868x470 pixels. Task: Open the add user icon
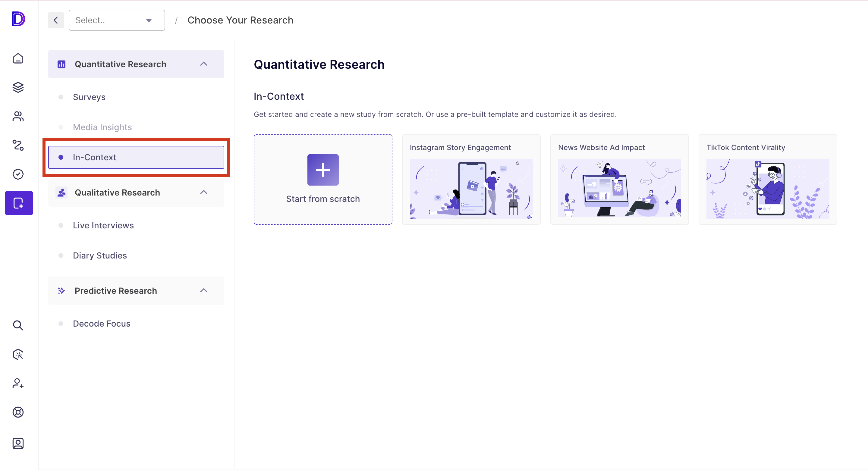click(18, 383)
